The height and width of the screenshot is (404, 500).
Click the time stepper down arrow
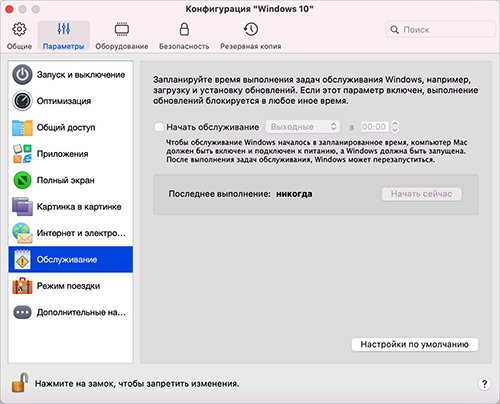[395, 130]
